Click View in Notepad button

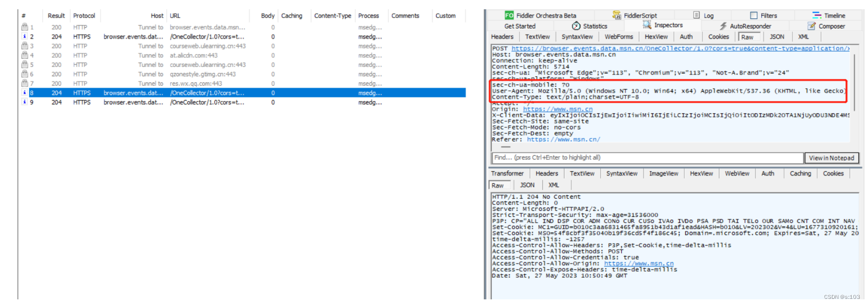[x=831, y=158]
